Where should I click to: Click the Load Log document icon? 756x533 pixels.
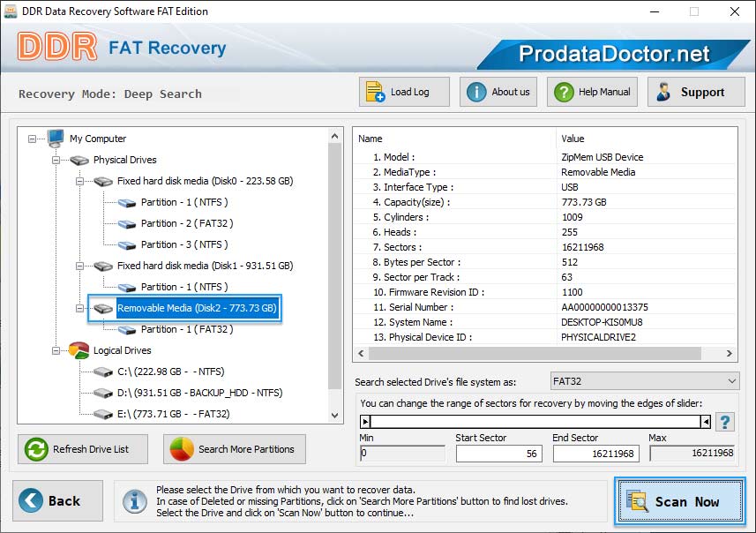pos(375,92)
